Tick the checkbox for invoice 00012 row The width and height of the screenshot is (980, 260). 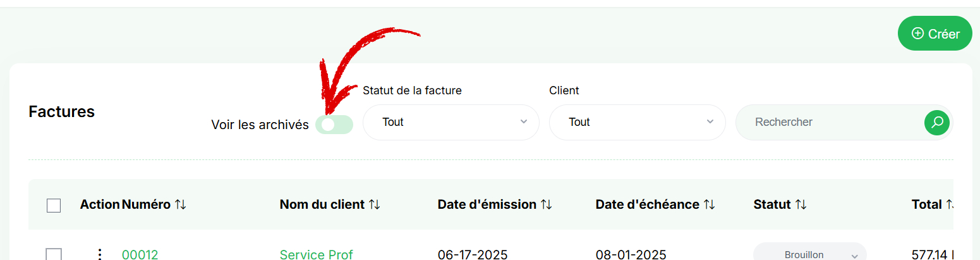[x=54, y=254]
